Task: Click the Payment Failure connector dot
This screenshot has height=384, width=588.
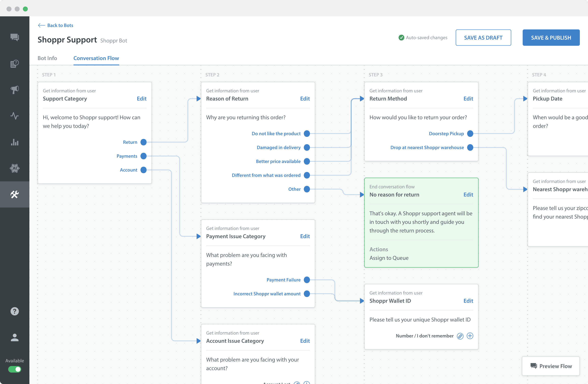Action: click(307, 280)
